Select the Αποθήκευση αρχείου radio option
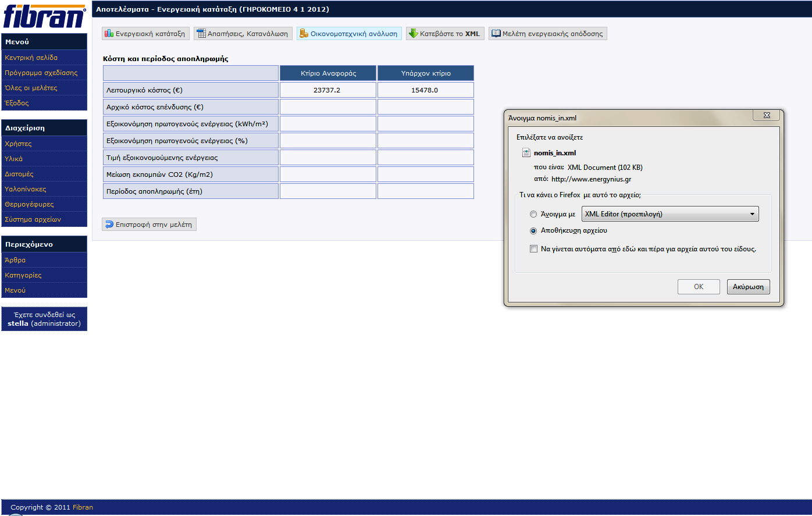The height and width of the screenshot is (516, 812). pos(533,231)
